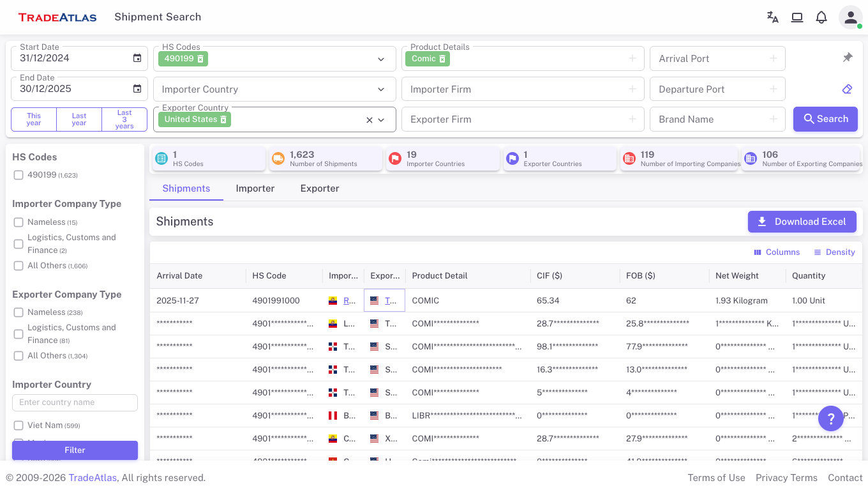Remove the 490199 HS code chip
The height and width of the screenshot is (490, 868).
point(200,59)
